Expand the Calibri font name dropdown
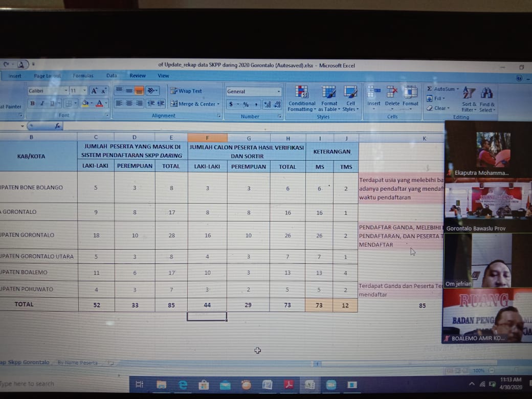This screenshot has width=532, height=399. point(65,91)
